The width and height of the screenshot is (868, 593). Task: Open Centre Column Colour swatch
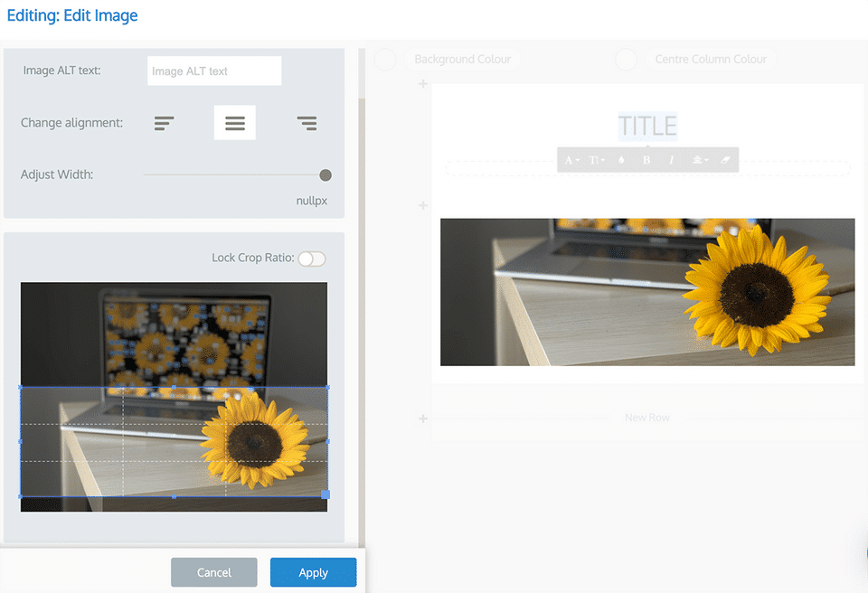pyautogui.click(x=626, y=60)
